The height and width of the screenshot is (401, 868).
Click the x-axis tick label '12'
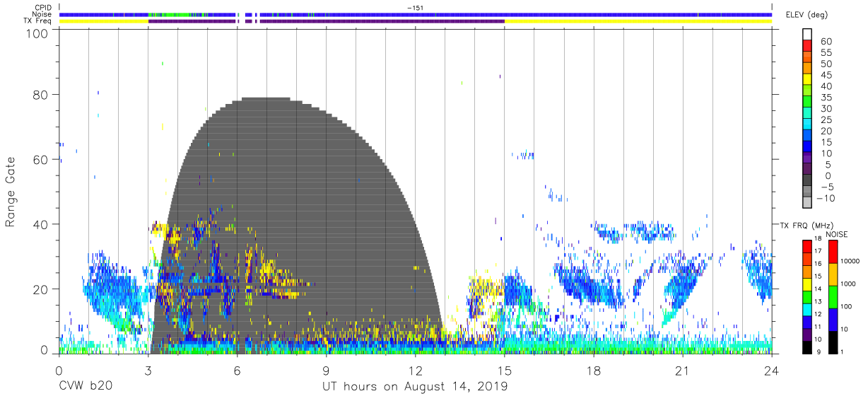pyautogui.click(x=415, y=371)
